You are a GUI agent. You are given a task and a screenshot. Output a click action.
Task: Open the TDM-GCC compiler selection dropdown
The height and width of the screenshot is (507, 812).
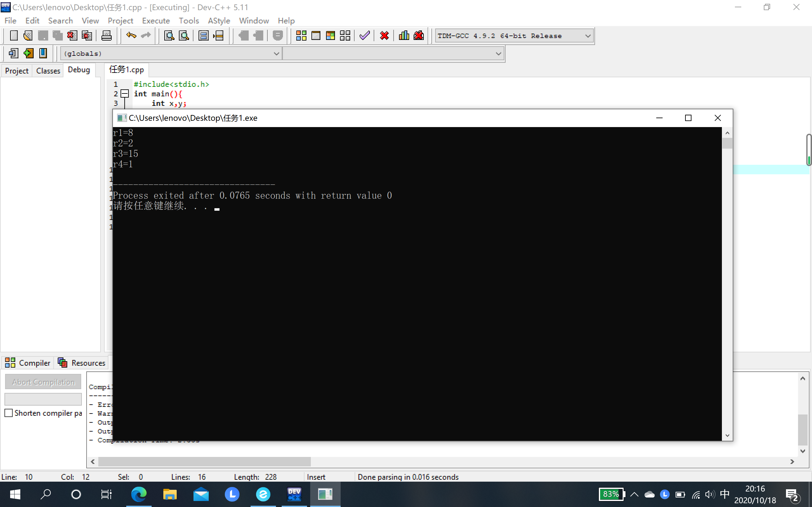587,36
